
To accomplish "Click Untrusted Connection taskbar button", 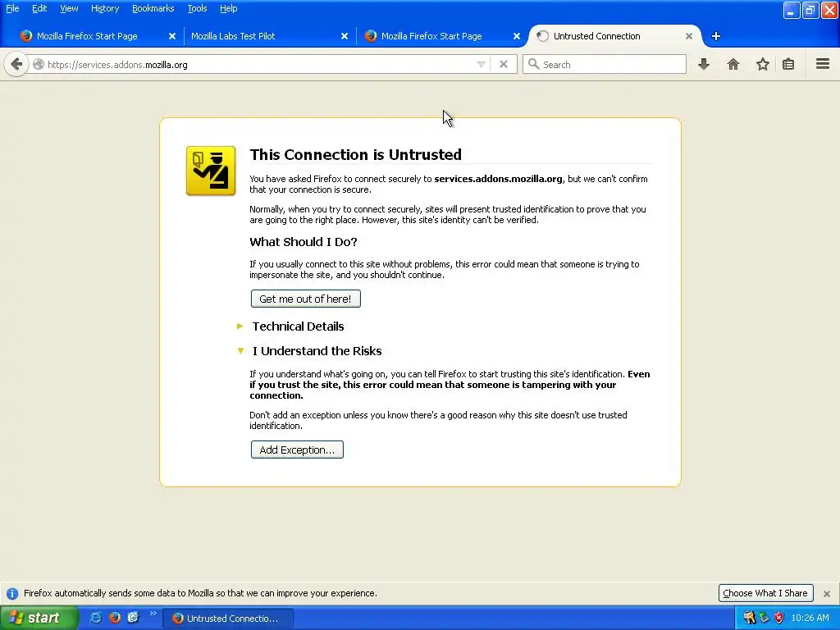I will pos(228,619).
